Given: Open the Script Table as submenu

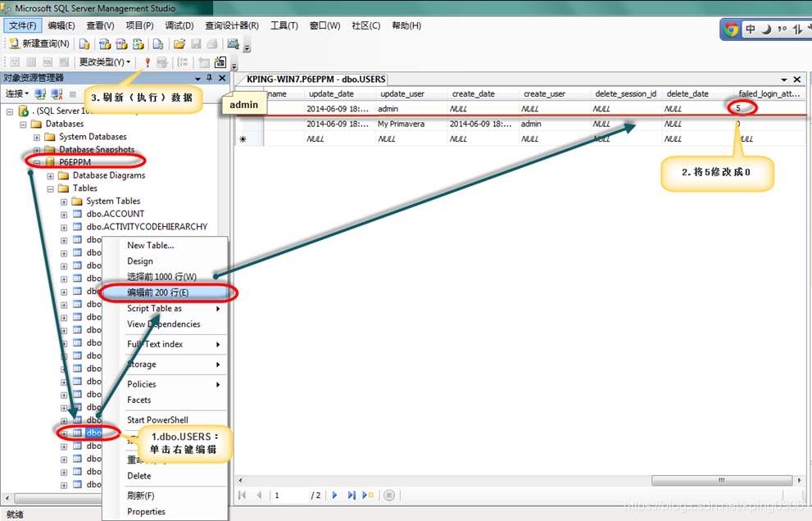Looking at the screenshot, I should [x=165, y=308].
